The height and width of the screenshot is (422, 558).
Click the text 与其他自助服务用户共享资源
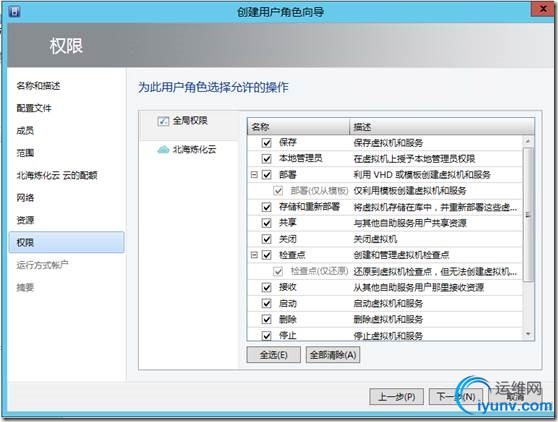pos(410,223)
